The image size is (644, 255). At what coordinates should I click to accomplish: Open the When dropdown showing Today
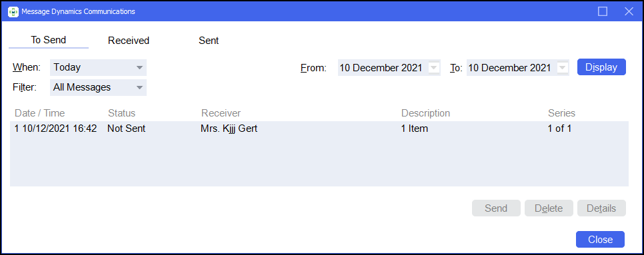point(98,68)
